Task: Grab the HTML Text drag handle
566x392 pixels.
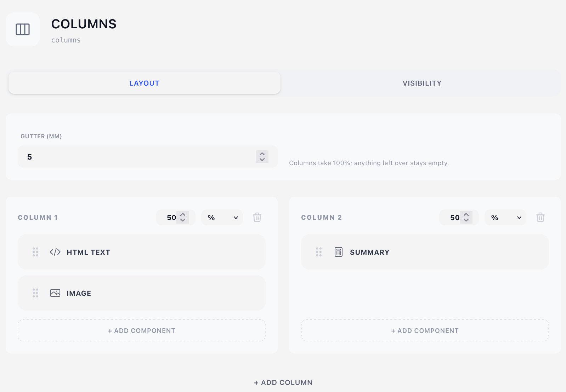Action: tap(35, 252)
